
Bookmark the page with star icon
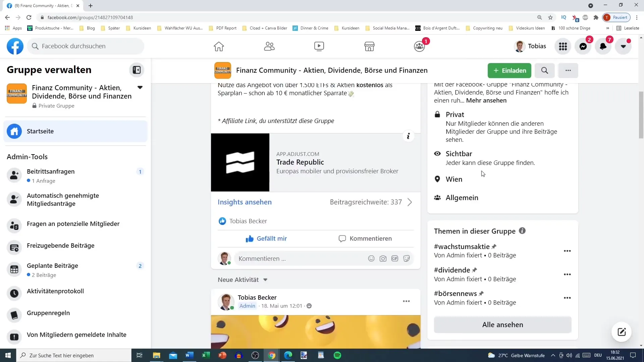[x=550, y=17]
